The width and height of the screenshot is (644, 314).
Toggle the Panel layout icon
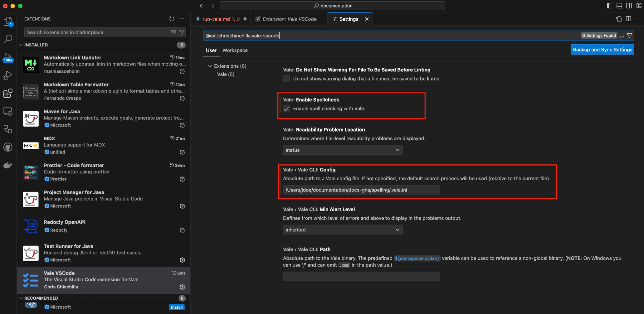pos(619,5)
